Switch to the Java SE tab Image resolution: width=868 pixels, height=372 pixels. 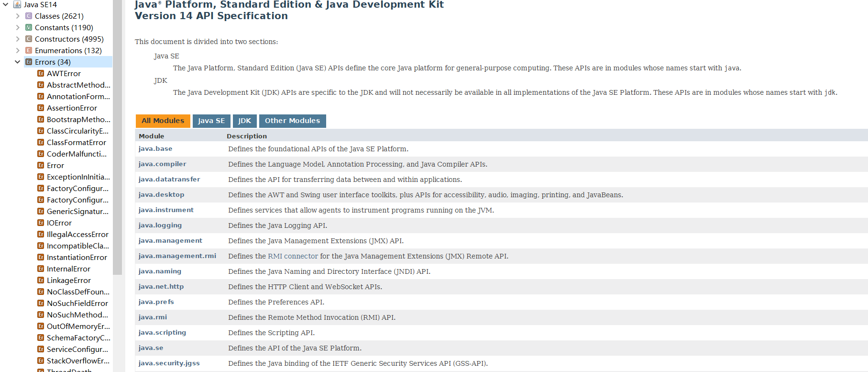coord(211,121)
